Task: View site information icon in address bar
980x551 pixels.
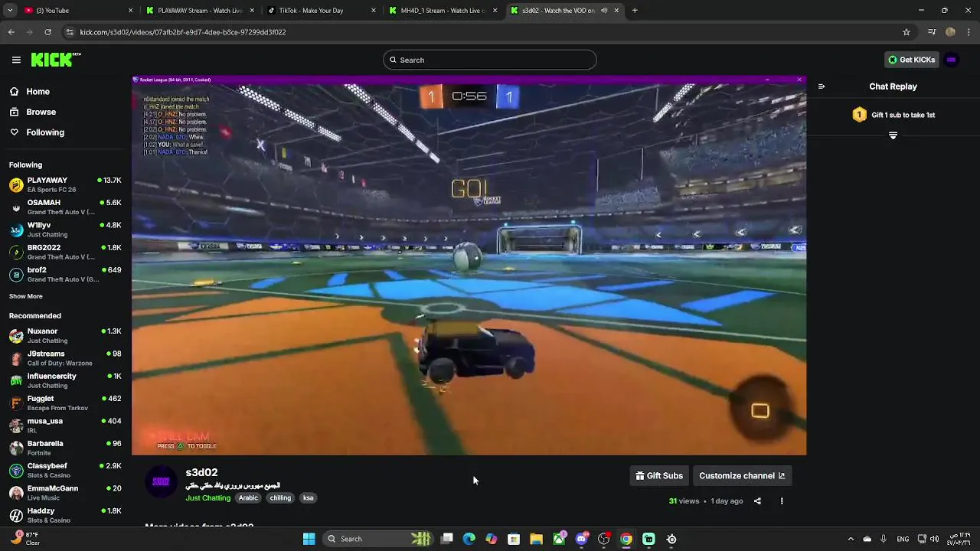Action: click(x=70, y=32)
